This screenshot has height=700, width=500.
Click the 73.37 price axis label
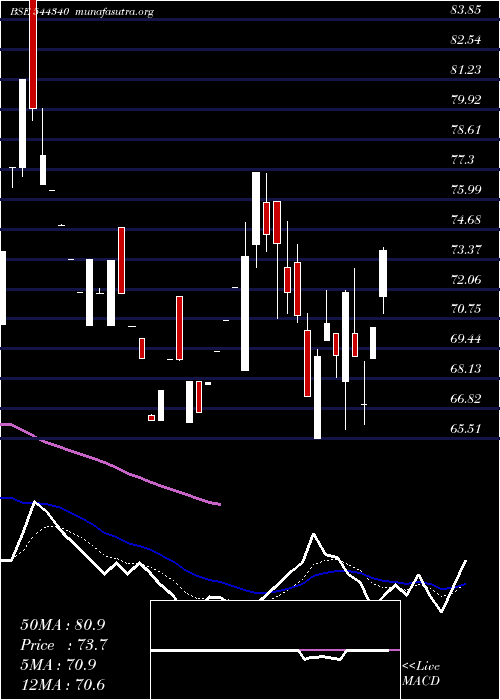point(466,250)
